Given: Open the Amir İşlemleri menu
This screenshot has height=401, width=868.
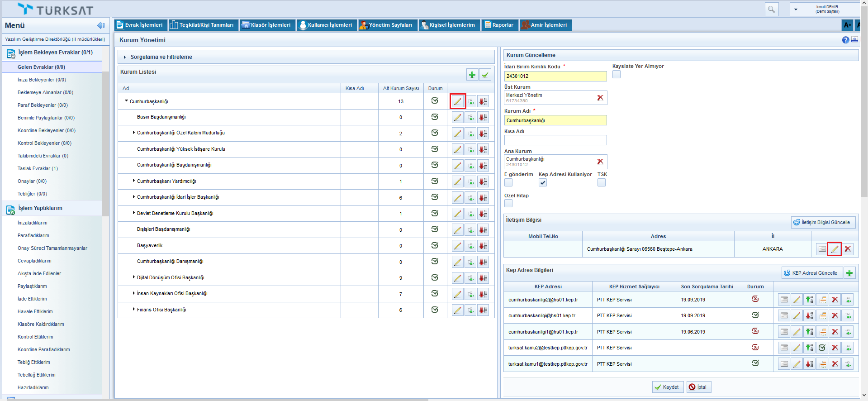Looking at the screenshot, I should tap(545, 25).
